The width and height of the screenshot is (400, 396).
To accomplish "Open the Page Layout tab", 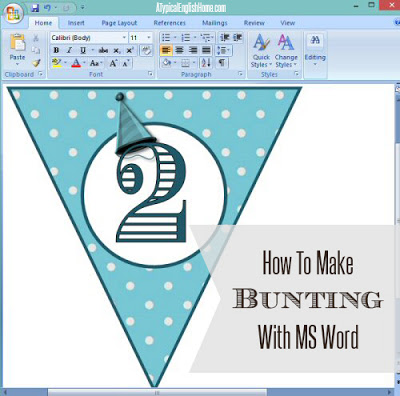I will [x=119, y=23].
